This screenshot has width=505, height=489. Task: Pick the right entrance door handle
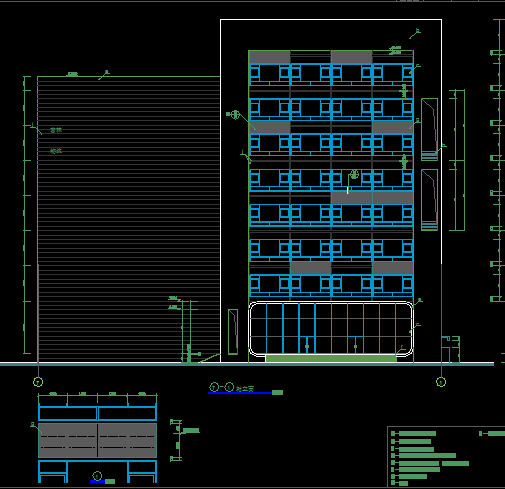click(355, 347)
